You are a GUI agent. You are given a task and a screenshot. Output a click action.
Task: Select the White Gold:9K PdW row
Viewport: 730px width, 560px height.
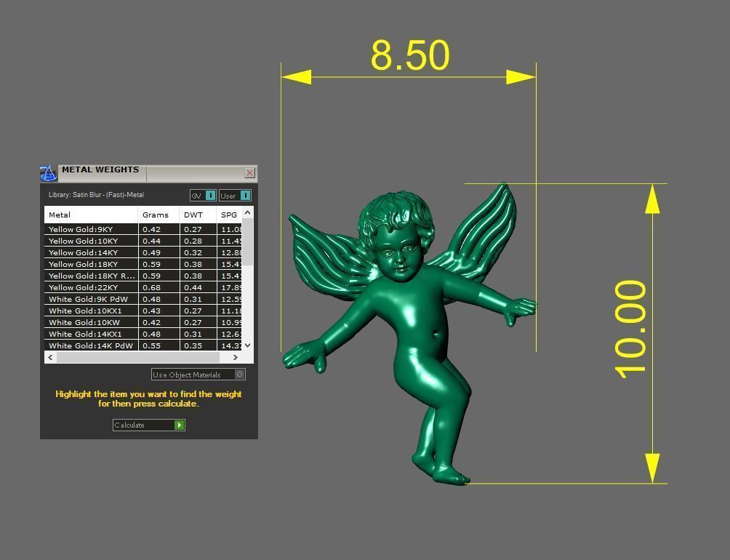click(x=143, y=299)
